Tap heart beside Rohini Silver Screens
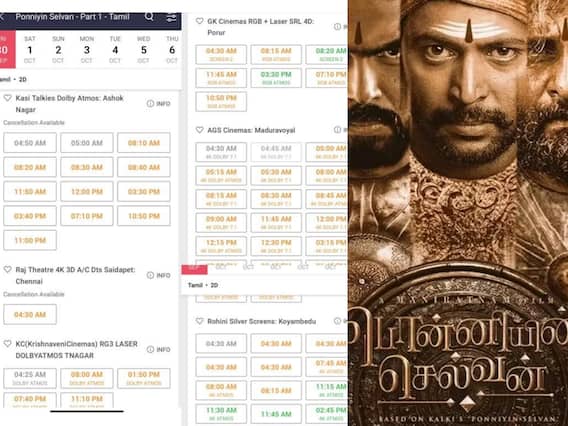This screenshot has width=568, height=426. coord(200,321)
